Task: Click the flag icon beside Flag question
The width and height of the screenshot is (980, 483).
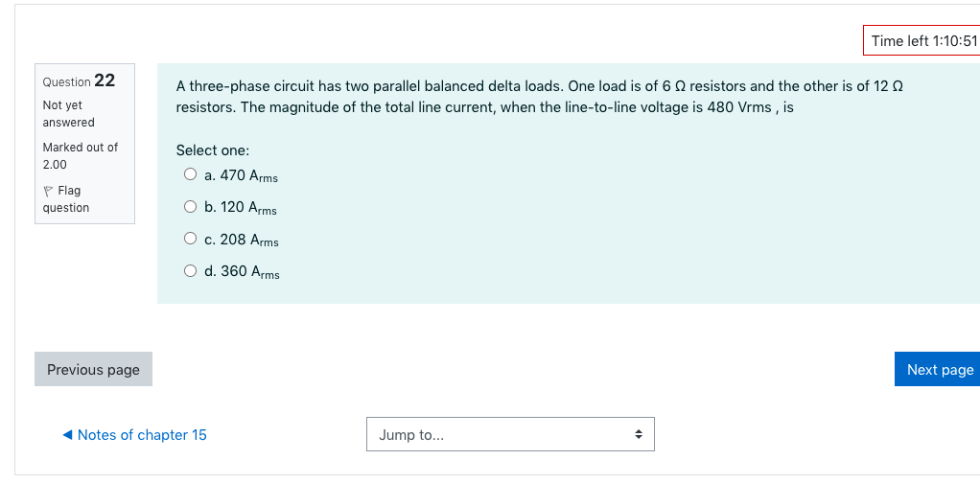Action: 48,191
